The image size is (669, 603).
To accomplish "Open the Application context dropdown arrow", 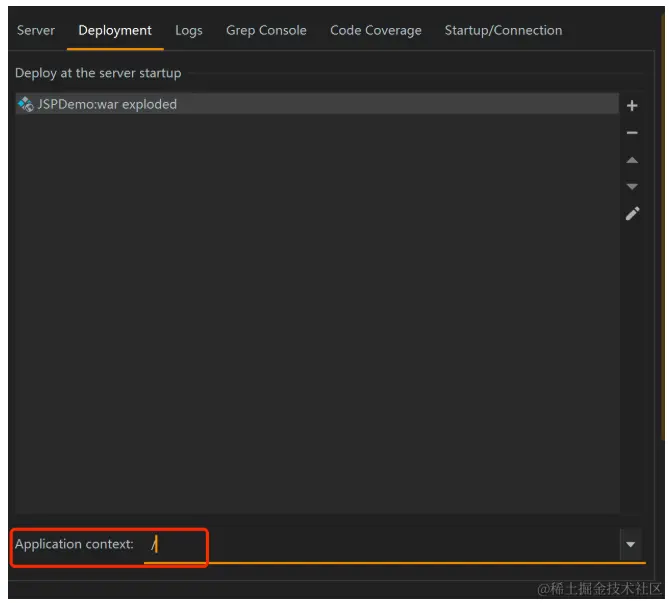I will point(631,545).
